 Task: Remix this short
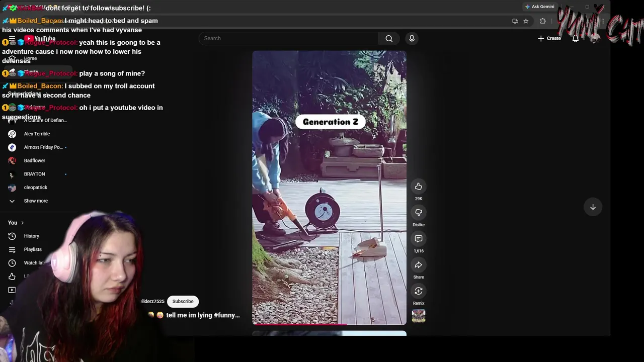418,291
